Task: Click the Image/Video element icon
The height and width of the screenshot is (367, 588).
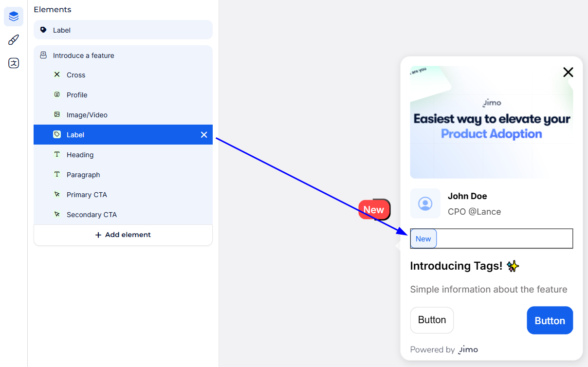Action: click(x=57, y=115)
